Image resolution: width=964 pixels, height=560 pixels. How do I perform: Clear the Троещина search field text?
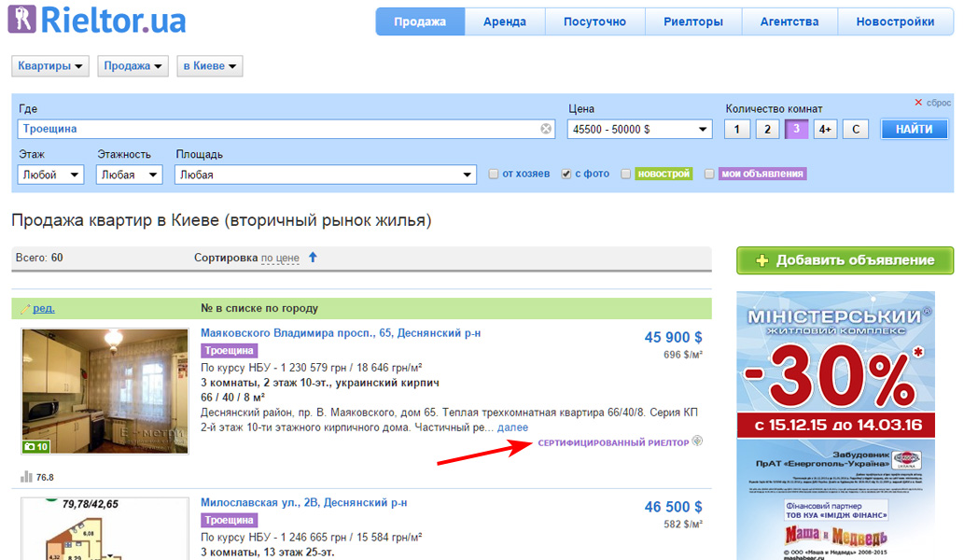[x=546, y=129]
